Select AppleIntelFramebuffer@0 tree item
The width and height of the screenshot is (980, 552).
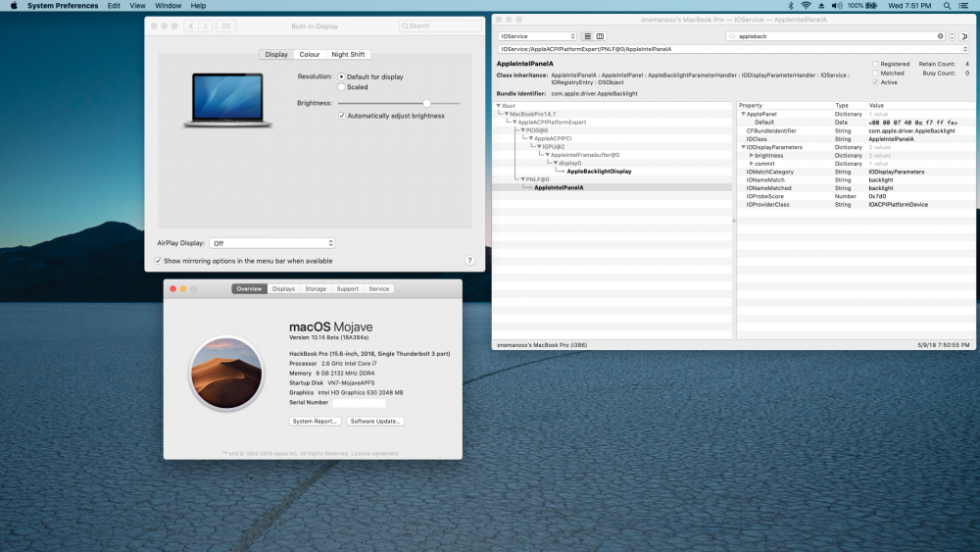pyautogui.click(x=585, y=155)
